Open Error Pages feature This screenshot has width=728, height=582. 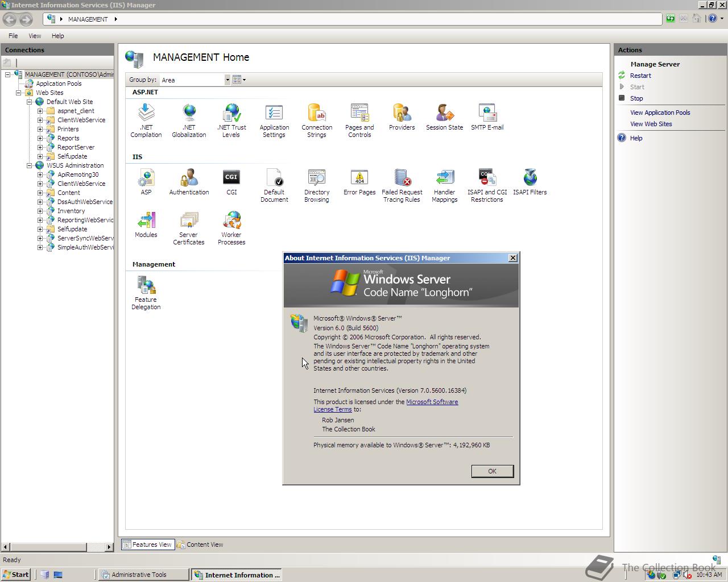[359, 181]
